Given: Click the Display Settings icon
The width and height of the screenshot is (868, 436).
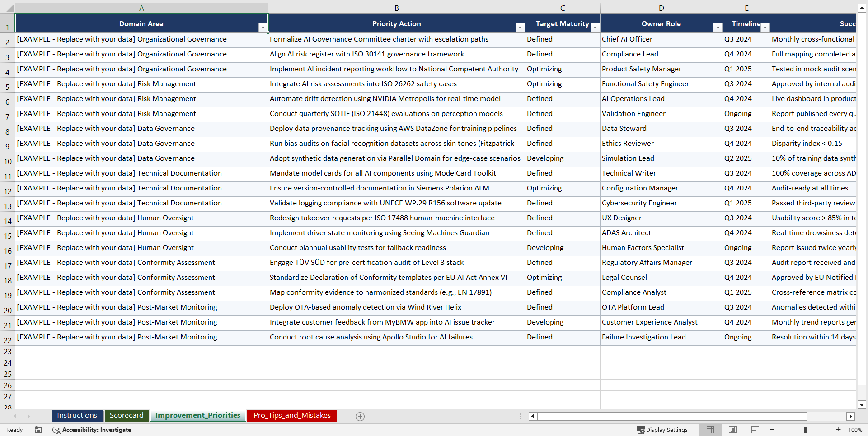Looking at the screenshot, I should pyautogui.click(x=641, y=430).
